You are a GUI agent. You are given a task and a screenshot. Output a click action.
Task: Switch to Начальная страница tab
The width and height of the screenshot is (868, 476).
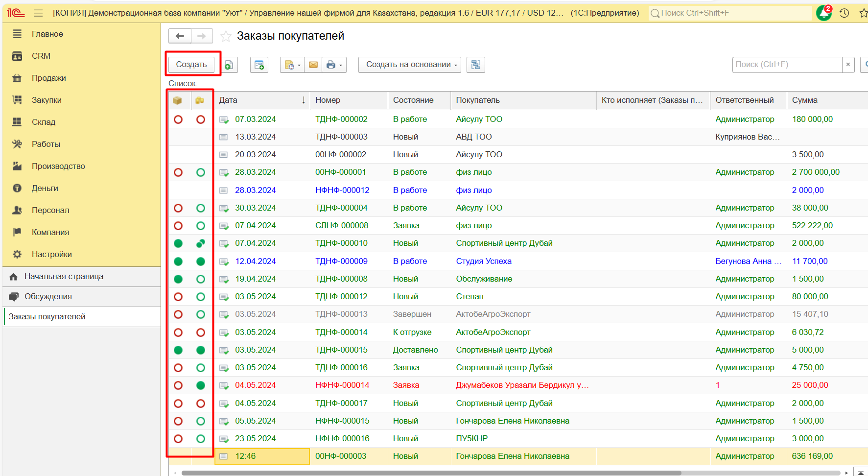(x=64, y=277)
